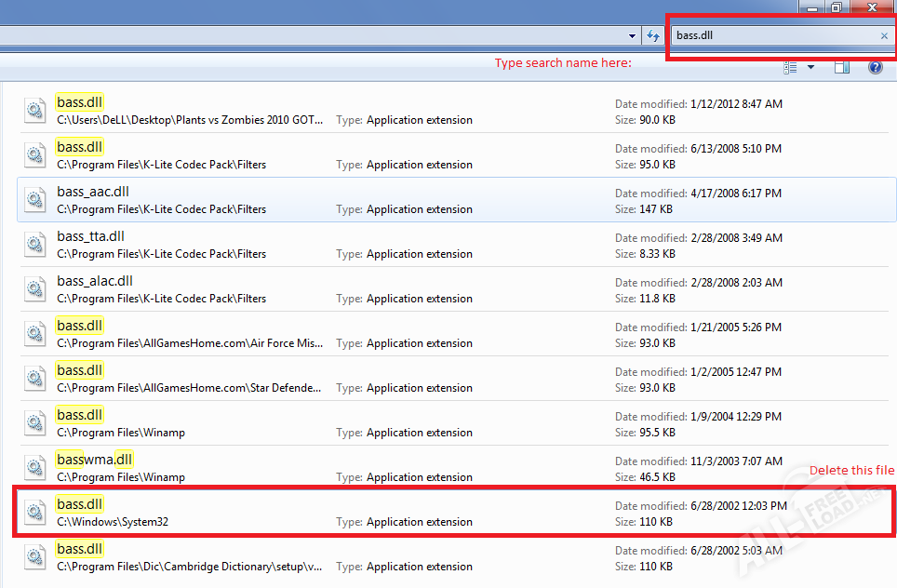Select the basswma.dll file icon

click(35, 467)
